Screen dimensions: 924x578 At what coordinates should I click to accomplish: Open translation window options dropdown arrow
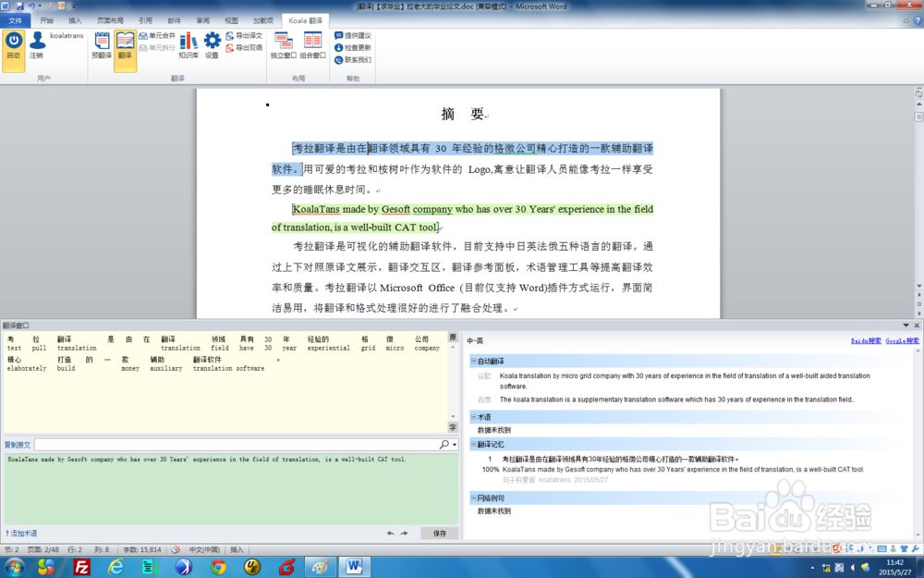(x=906, y=326)
